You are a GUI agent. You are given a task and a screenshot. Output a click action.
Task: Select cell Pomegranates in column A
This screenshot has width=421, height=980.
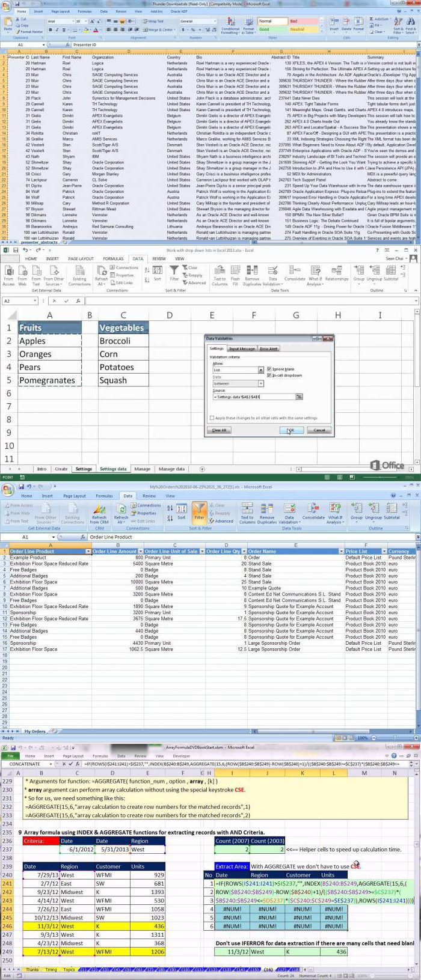coord(49,380)
